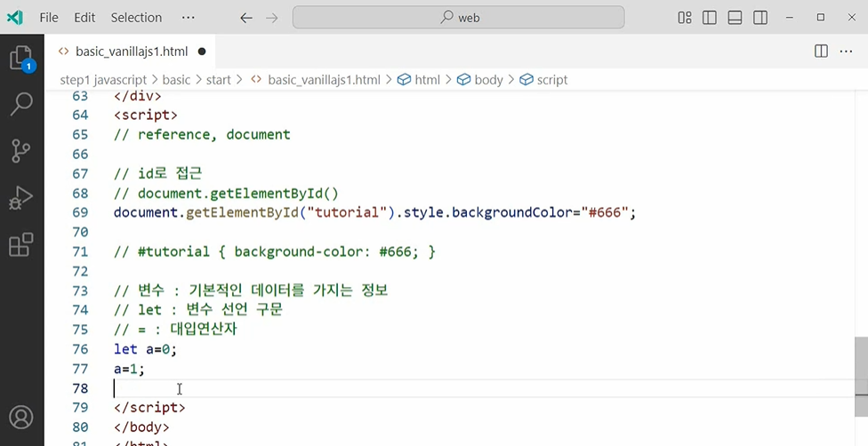Click the web command center search box
The image size is (868, 446).
click(x=458, y=18)
